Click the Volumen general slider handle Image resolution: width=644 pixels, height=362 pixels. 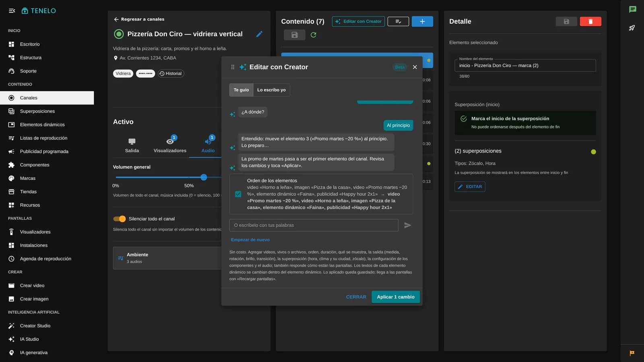click(x=204, y=177)
